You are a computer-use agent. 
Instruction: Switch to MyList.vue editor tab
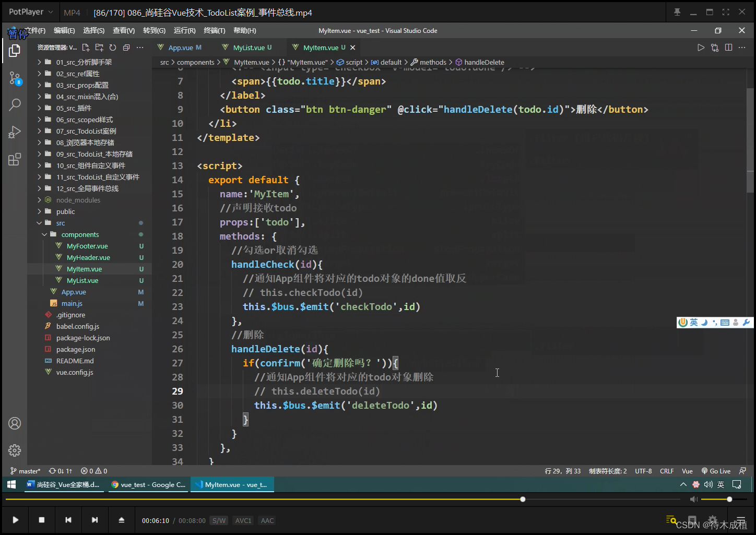pyautogui.click(x=252, y=47)
